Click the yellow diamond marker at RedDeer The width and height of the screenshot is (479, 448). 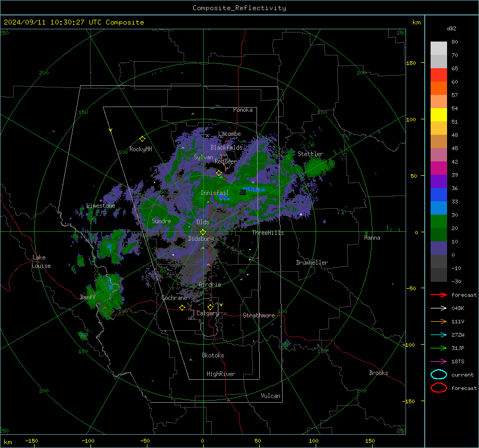coord(219,173)
